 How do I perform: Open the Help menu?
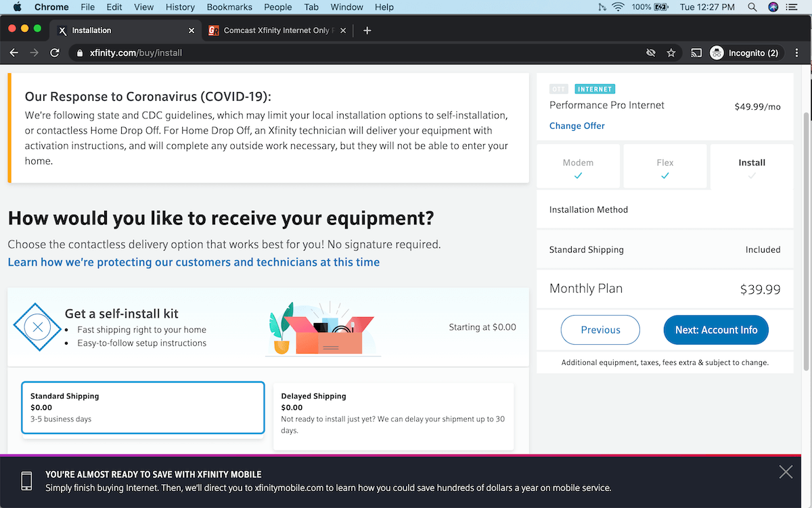pyautogui.click(x=384, y=7)
